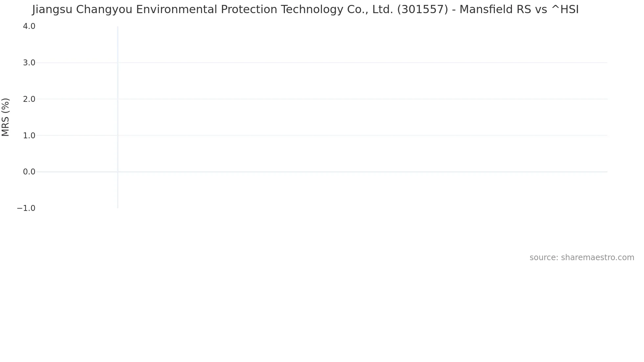Click the −1.0 y-axis tick label

[x=26, y=208]
